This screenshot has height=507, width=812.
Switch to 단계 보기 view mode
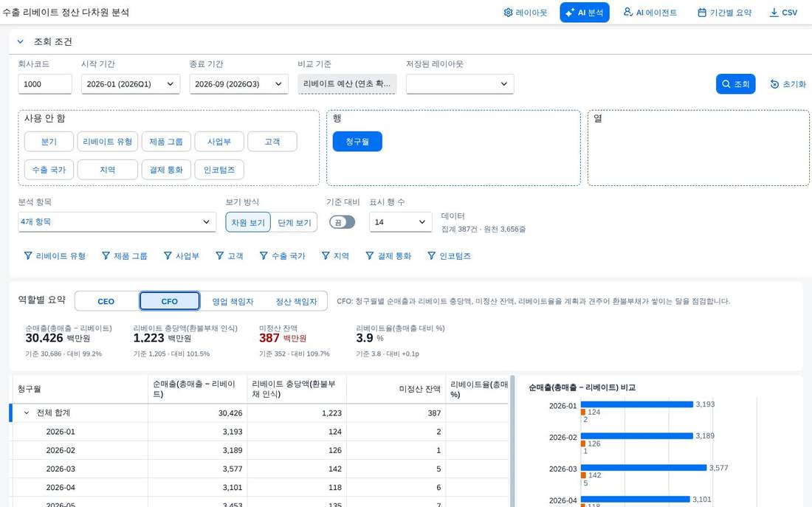click(x=294, y=222)
